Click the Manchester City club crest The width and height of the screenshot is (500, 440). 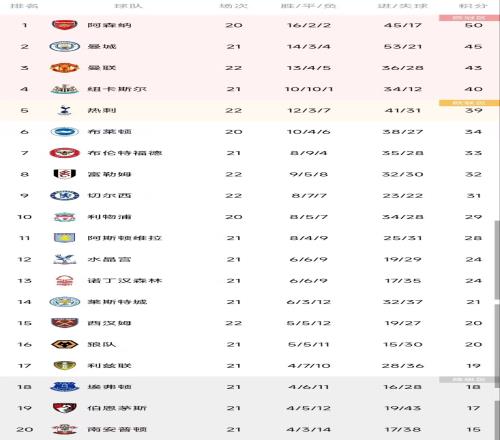click(x=65, y=46)
